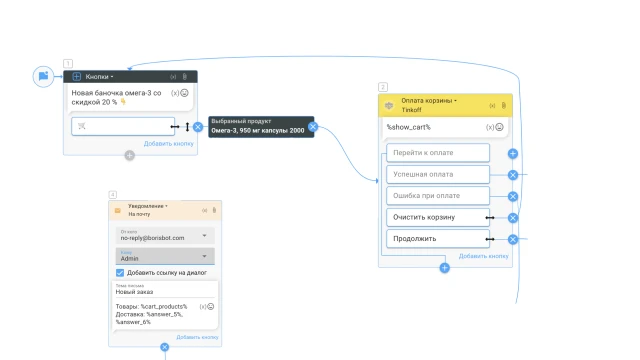Screen dimensions: 640x360
Task: Insert variable in the email body text
Action: 203,307
